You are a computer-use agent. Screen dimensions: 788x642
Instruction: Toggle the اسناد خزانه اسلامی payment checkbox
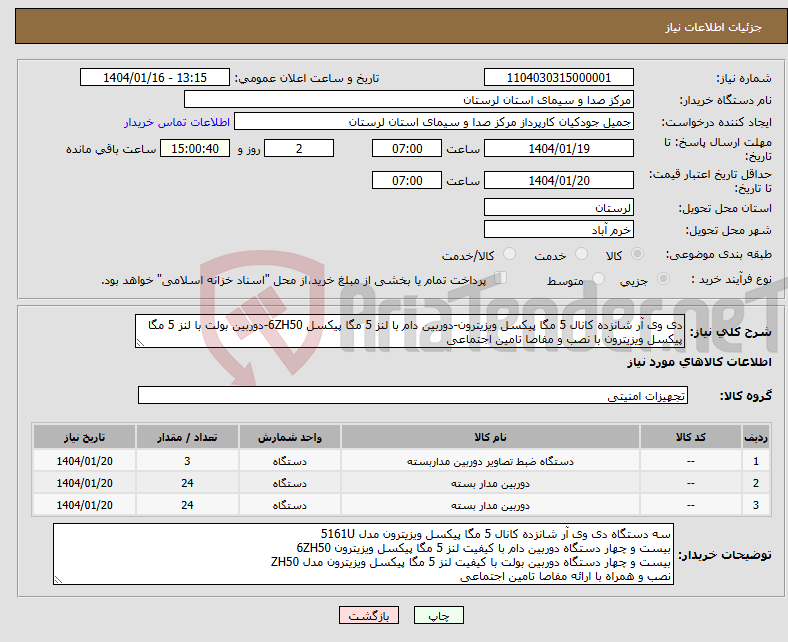tap(501, 278)
